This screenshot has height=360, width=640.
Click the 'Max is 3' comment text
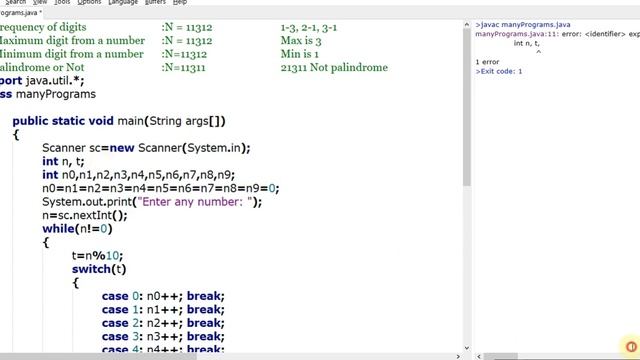coord(301,41)
